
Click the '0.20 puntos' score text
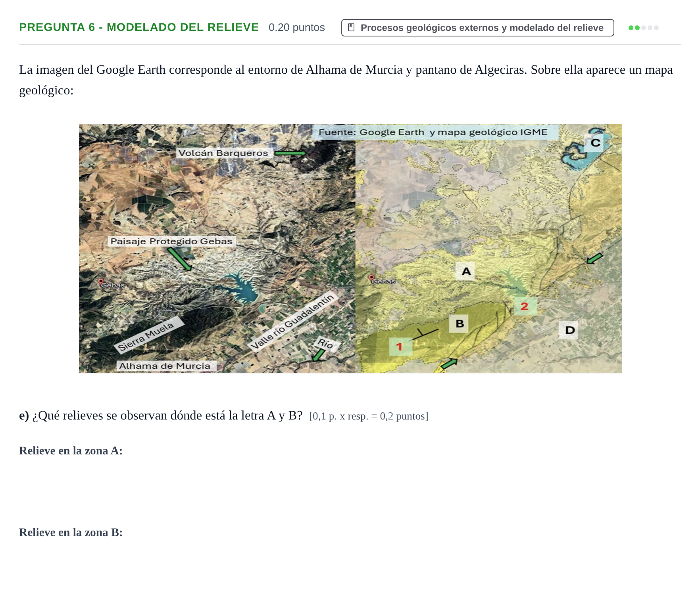[x=296, y=27]
